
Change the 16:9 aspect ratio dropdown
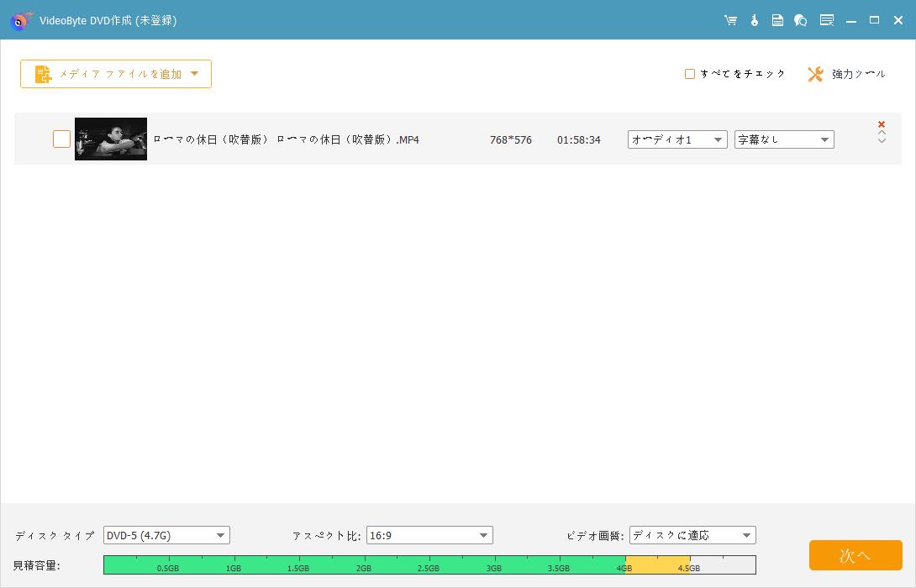[x=429, y=535]
